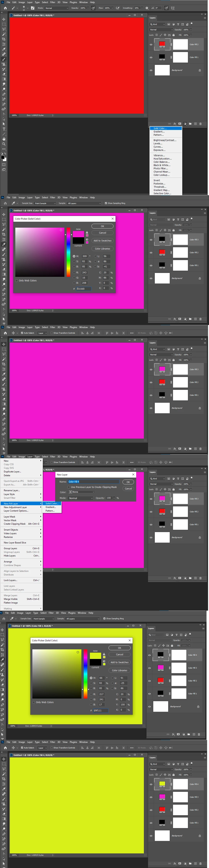
Task: Open brush settings panel icon in options bar
Action: click(33, 8)
